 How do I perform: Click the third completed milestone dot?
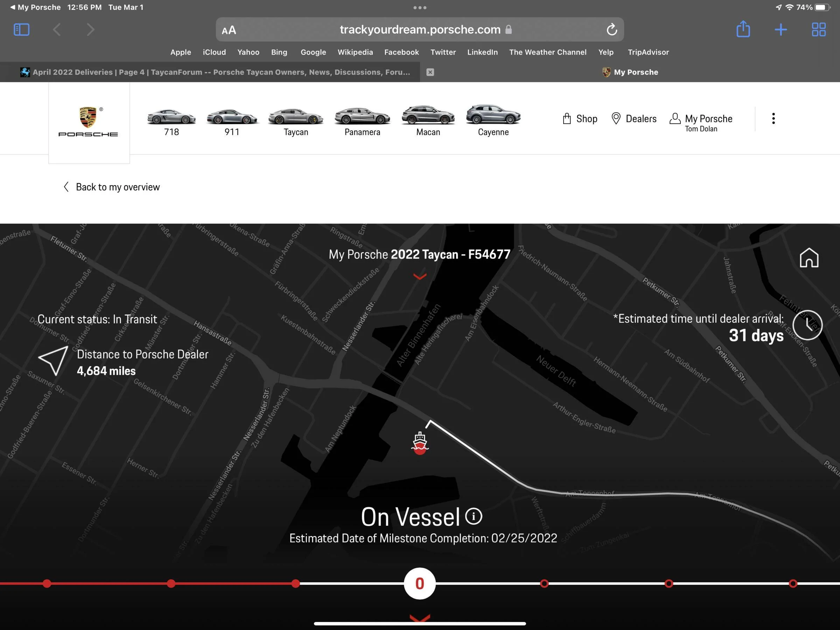tap(295, 584)
